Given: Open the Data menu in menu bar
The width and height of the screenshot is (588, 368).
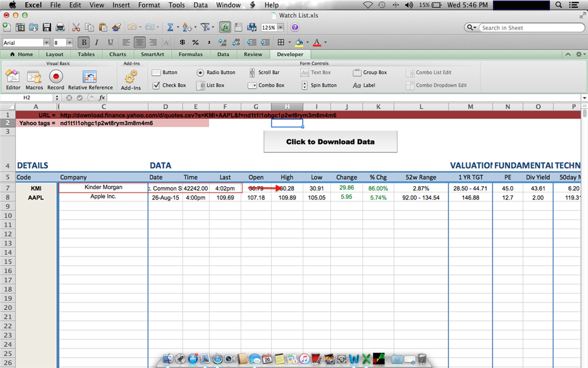Looking at the screenshot, I should [200, 5].
